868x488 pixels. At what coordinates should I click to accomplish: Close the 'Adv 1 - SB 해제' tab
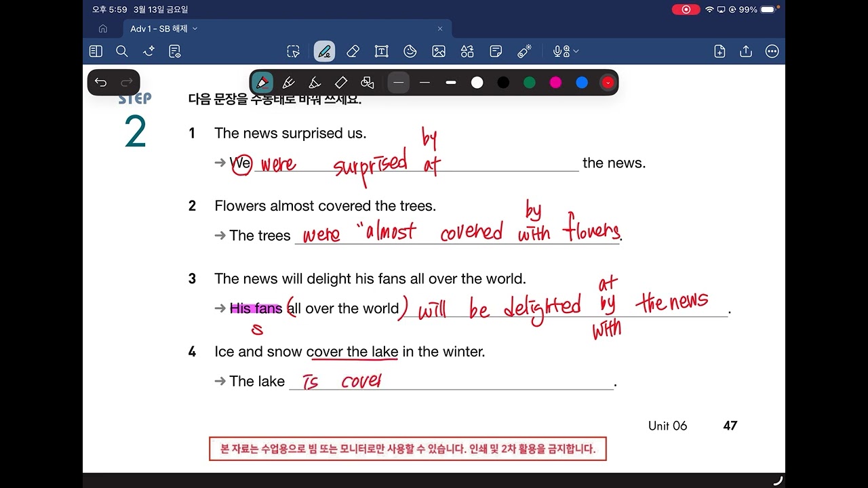(x=440, y=28)
